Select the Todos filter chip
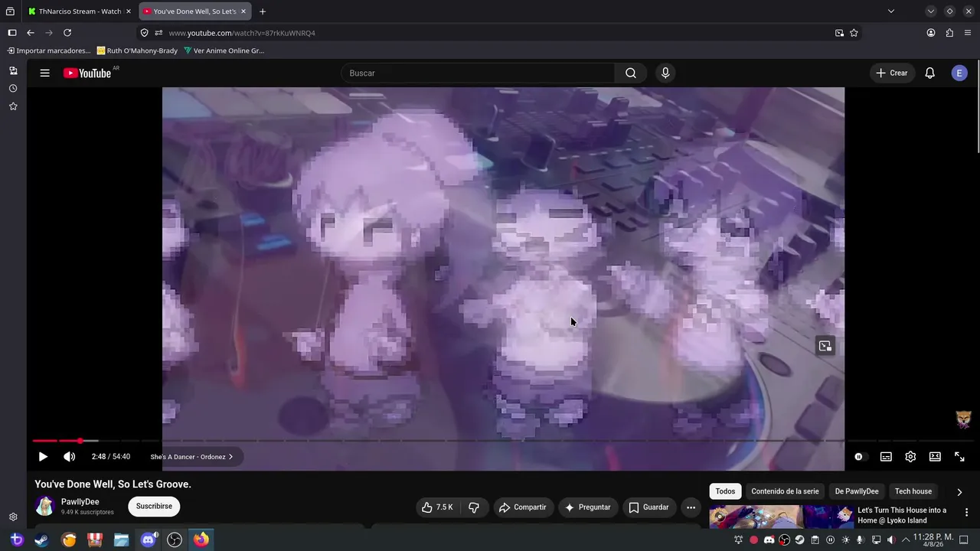Image resolution: width=980 pixels, height=551 pixels. point(725,491)
